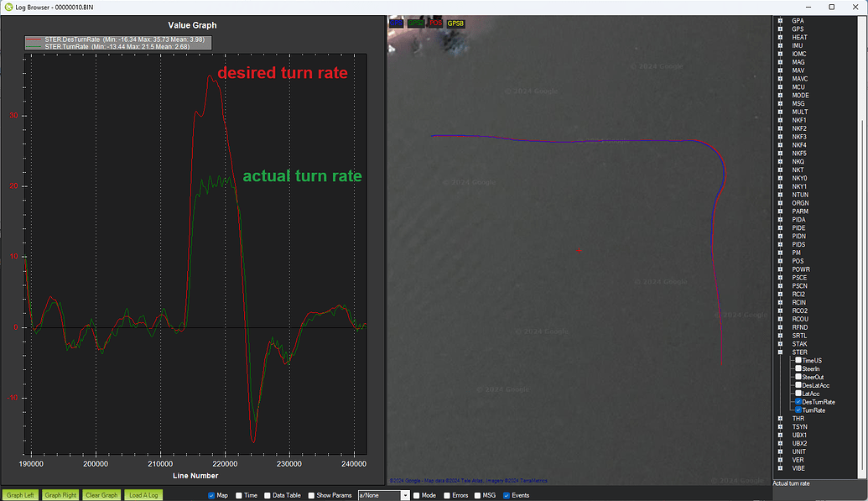Open the a/None dropdown

405,495
